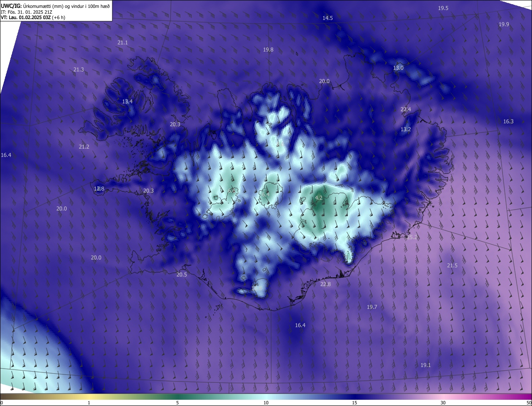Click the 22.4 value label

pos(406,110)
